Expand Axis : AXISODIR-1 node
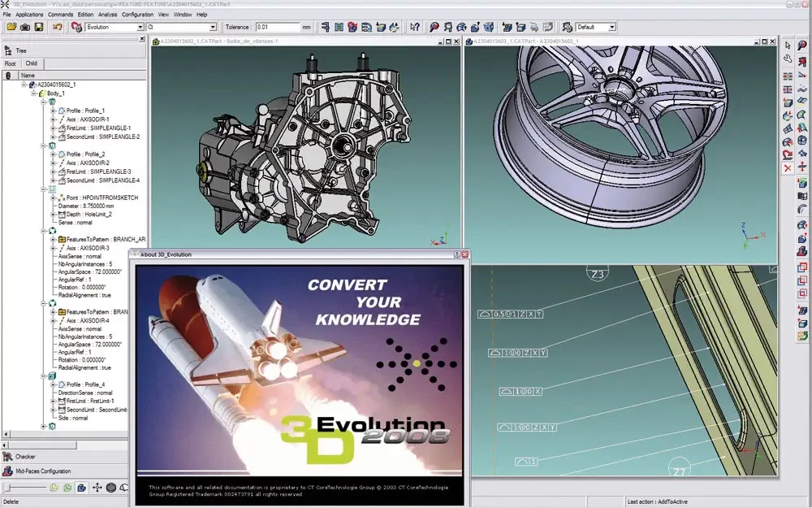This screenshot has width=812, height=508. 53,119
